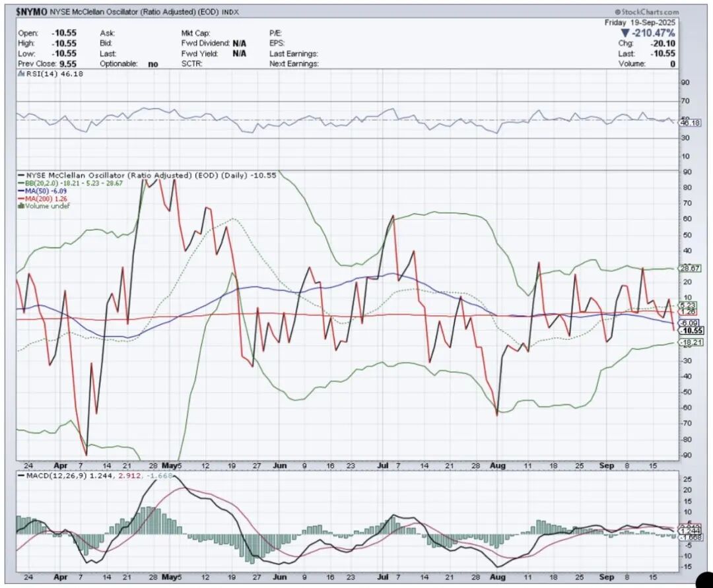
Task: Click the Optionable value no
Action: click(153, 64)
